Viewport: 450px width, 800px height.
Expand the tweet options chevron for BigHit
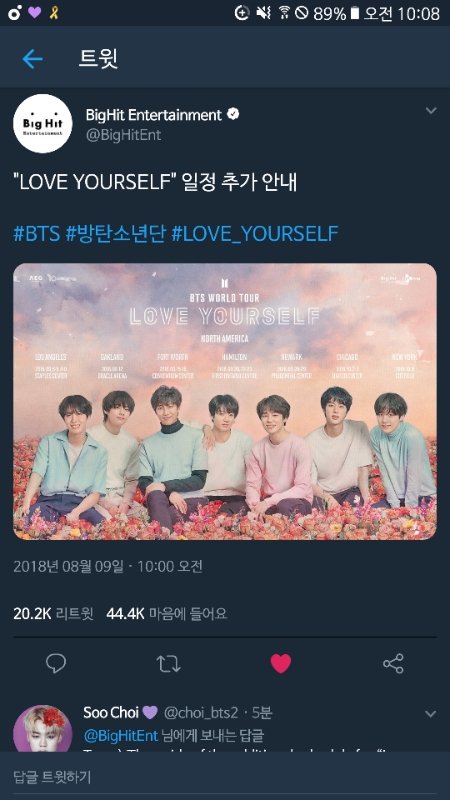[x=431, y=110]
